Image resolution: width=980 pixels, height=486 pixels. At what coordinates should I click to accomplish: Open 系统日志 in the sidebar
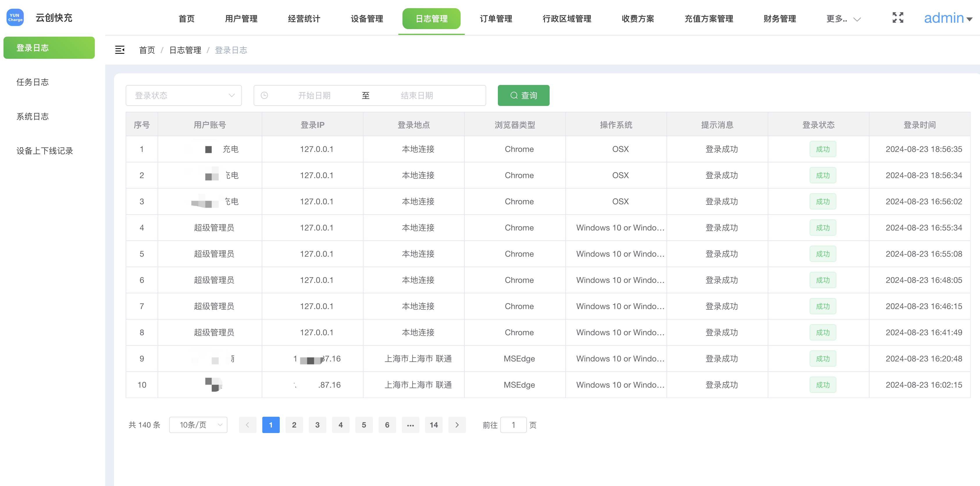point(32,116)
